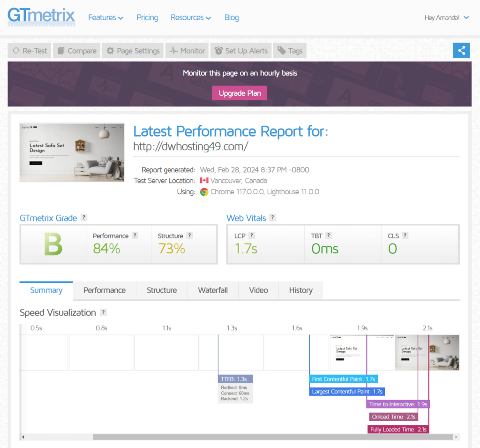Viewport: 480px width, 448px height.
Task: Click the First Contentful Paint marker
Action: click(x=343, y=379)
